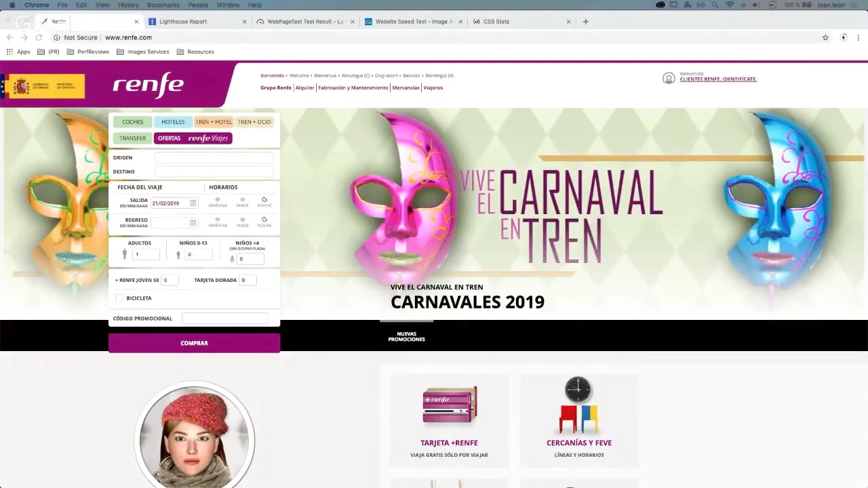Open Spotlight search in menu bar
The height and width of the screenshot is (488, 868).
tap(715, 5)
